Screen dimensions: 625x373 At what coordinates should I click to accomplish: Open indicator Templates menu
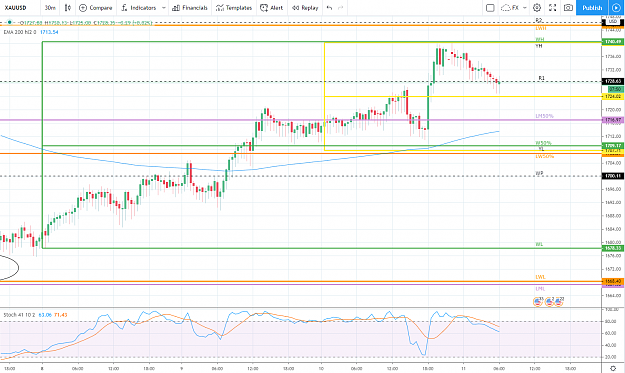[234, 8]
